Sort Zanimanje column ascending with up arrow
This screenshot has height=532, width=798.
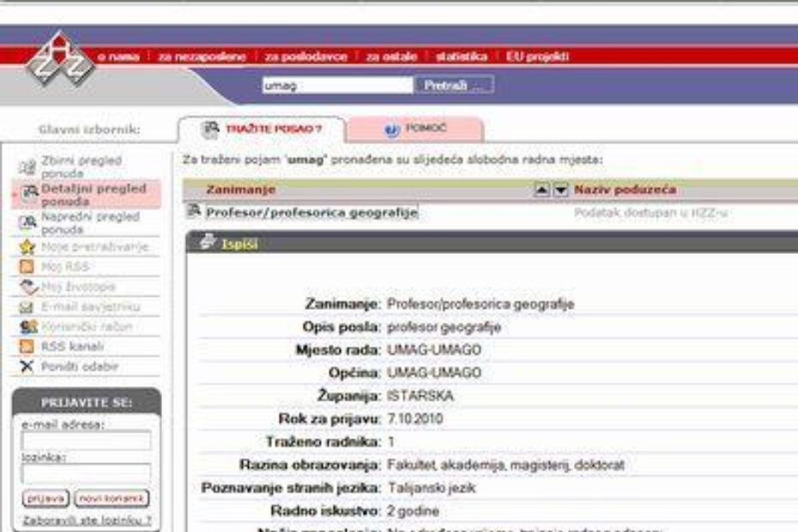pos(541,190)
